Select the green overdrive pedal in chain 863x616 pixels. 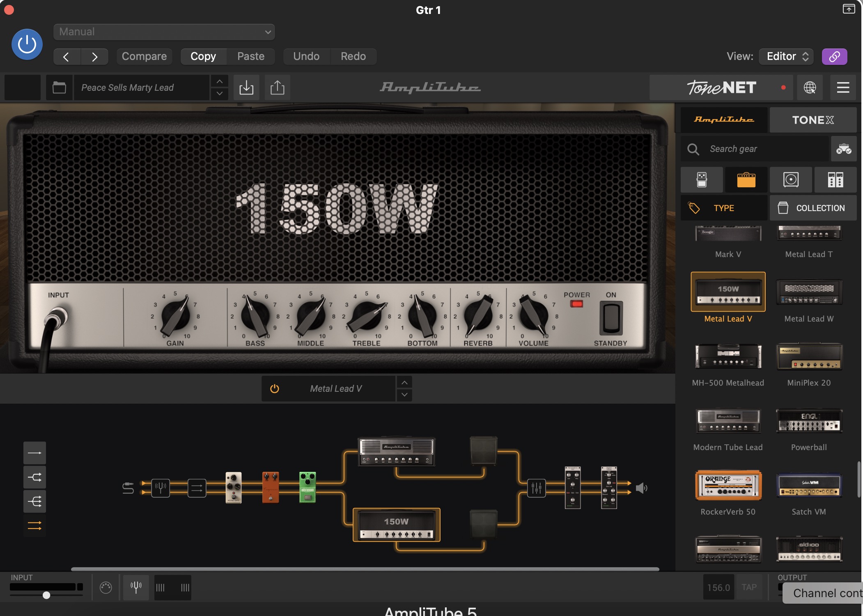click(x=308, y=487)
